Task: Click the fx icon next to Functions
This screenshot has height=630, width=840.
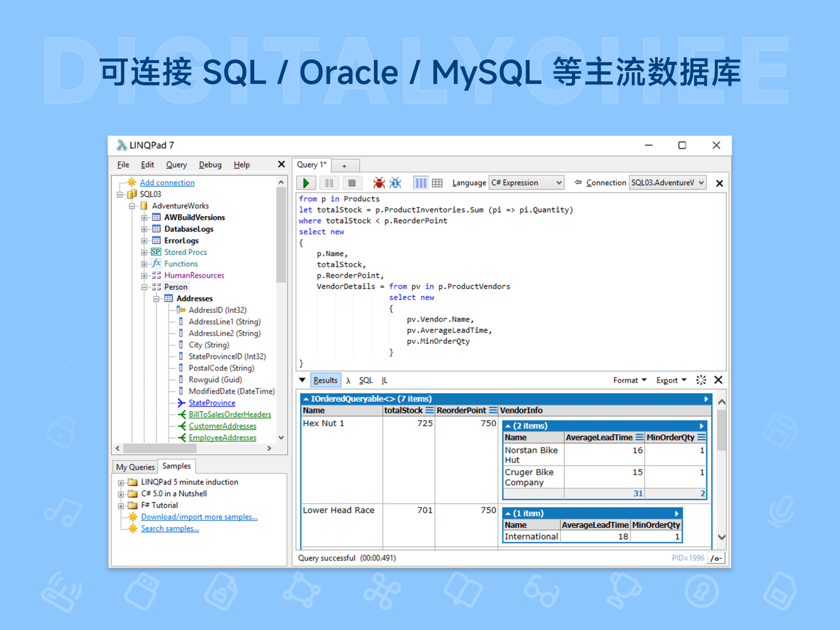Action: point(156,263)
